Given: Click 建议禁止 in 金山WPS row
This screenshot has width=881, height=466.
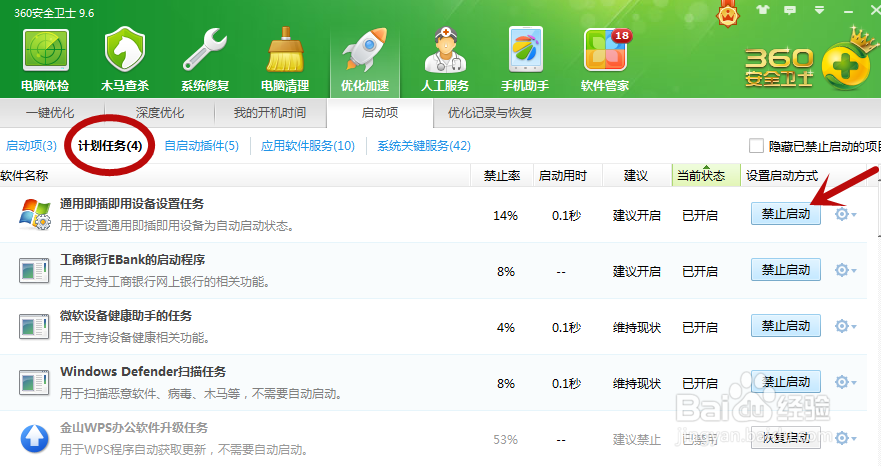Looking at the screenshot, I should click(637, 440).
